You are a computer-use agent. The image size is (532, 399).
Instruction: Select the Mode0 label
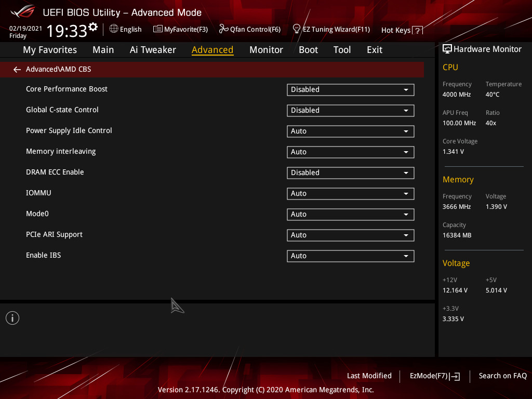point(37,214)
